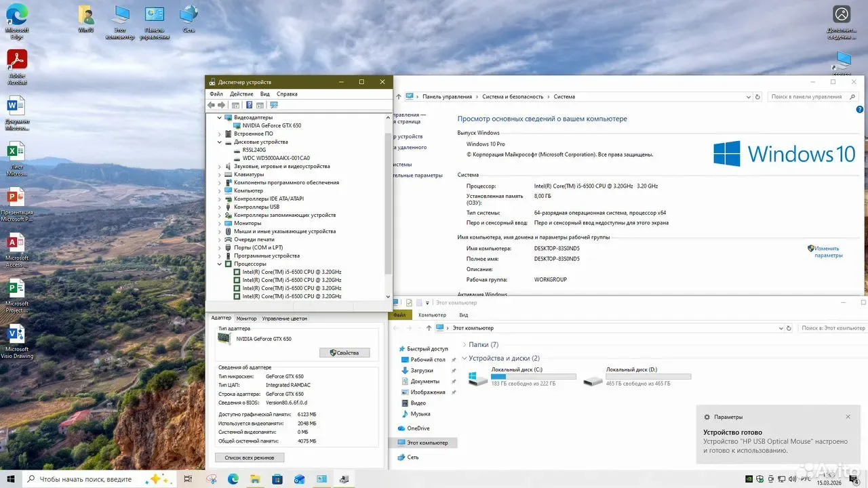Viewport: 868px width, 488px height.
Task: Select Сеть in Explorer sidebar
Action: 413,457
